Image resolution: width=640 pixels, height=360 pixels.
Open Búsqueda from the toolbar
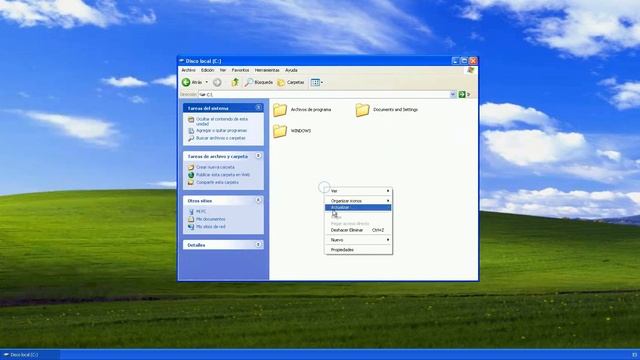[x=259, y=82]
